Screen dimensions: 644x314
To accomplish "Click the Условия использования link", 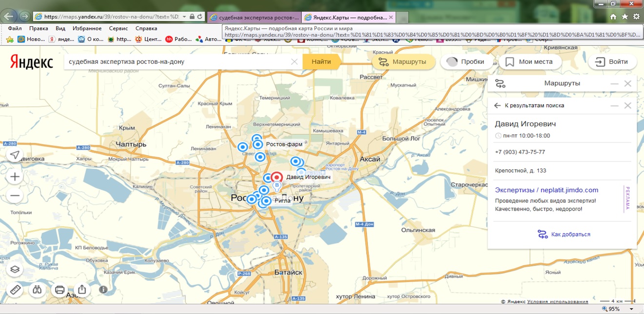I will coord(557,302).
